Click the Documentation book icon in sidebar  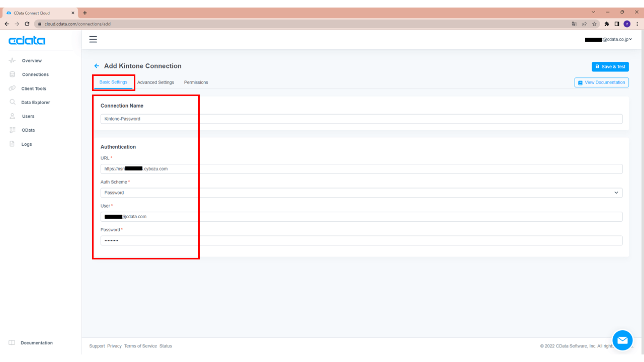tap(12, 343)
